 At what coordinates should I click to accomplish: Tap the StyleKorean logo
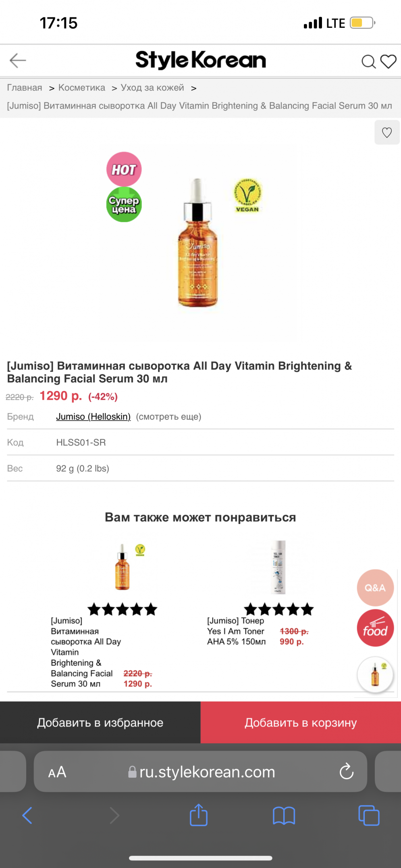click(200, 61)
